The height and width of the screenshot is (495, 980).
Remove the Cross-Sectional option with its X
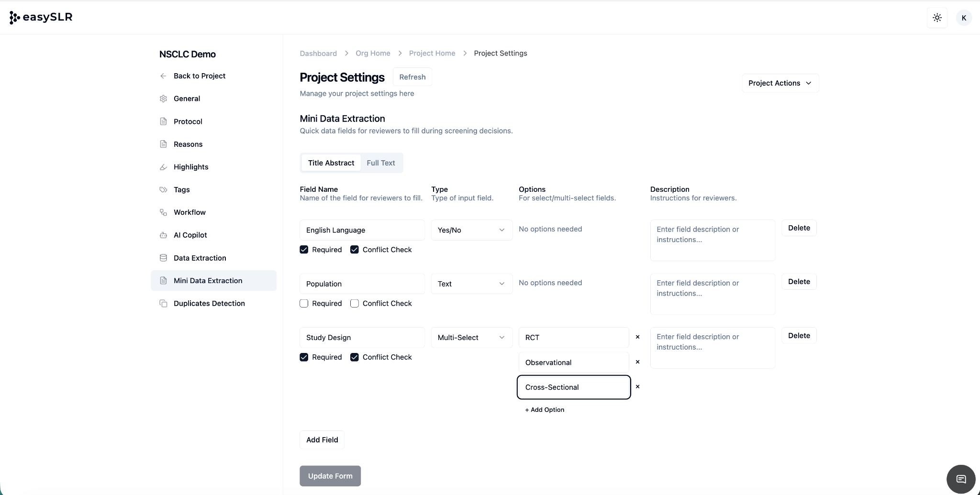637,386
